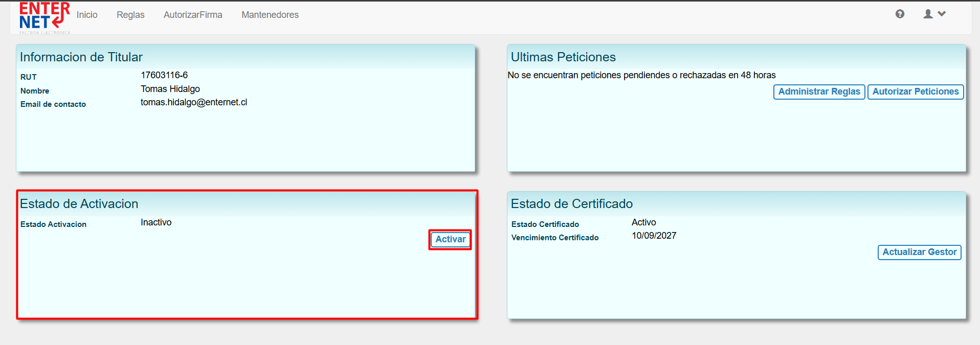
Task: Click the Informacion de Titular heading
Action: point(81,57)
